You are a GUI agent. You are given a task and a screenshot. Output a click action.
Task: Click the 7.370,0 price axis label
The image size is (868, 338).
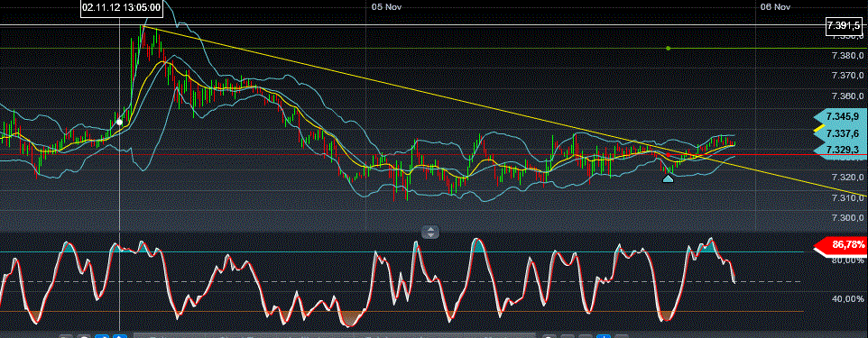click(848, 76)
